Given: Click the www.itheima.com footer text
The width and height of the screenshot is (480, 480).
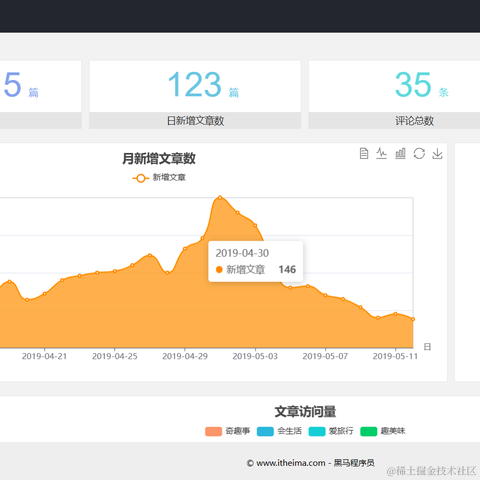Looking at the screenshot, I should pyautogui.click(x=291, y=463).
